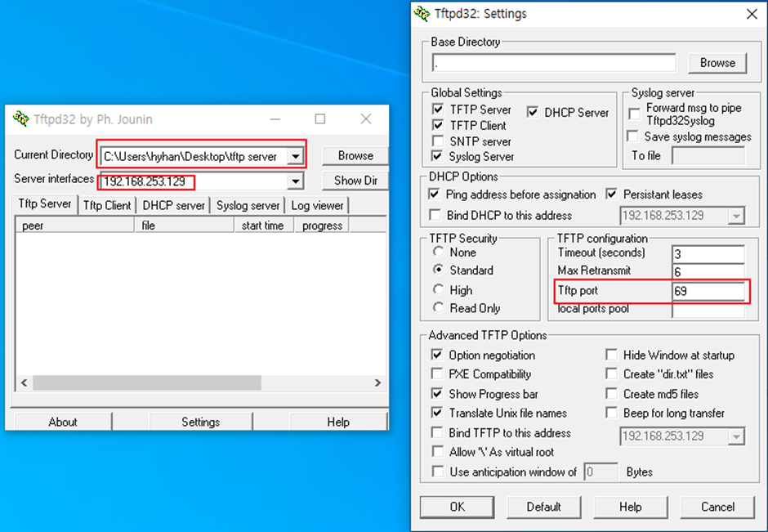This screenshot has height=532, width=768.
Task: Toggle the DHCP Server checkbox
Action: (x=533, y=112)
